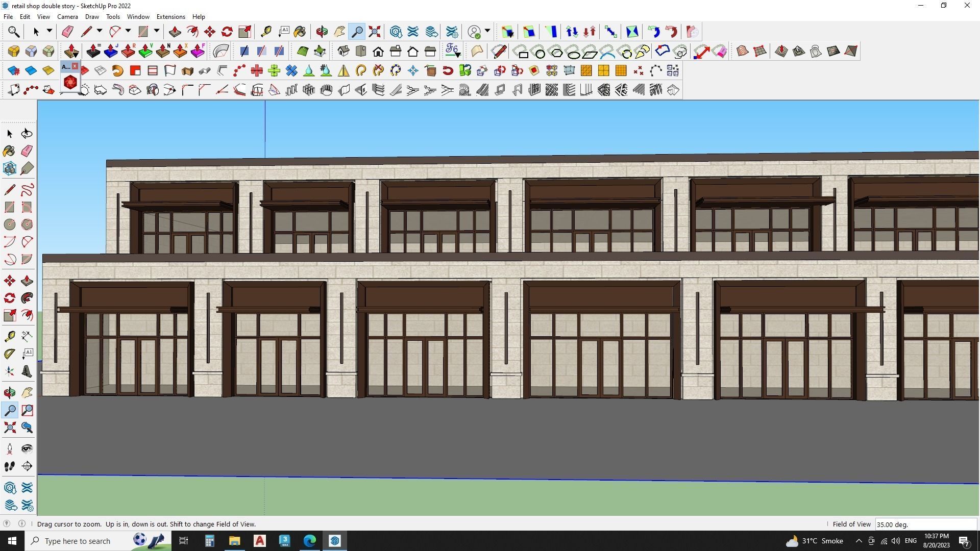This screenshot has width=980, height=551.
Task: Pick the Move tool in left toolbar
Action: tap(9, 281)
